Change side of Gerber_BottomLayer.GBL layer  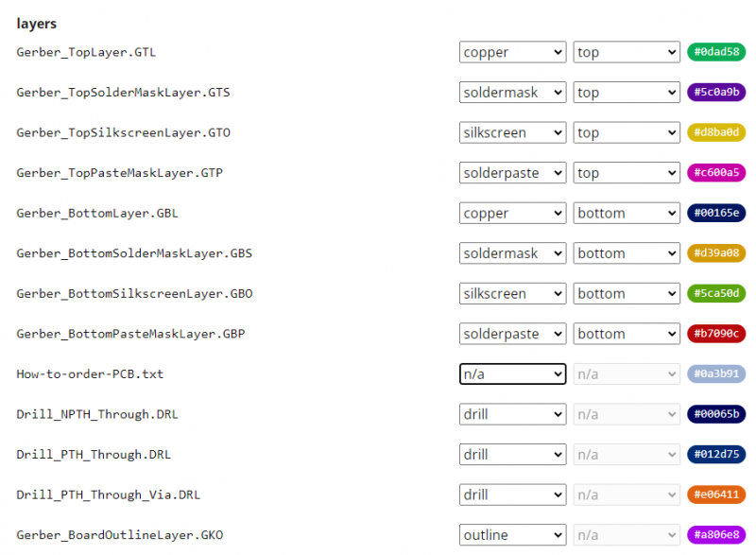pyautogui.click(x=626, y=214)
